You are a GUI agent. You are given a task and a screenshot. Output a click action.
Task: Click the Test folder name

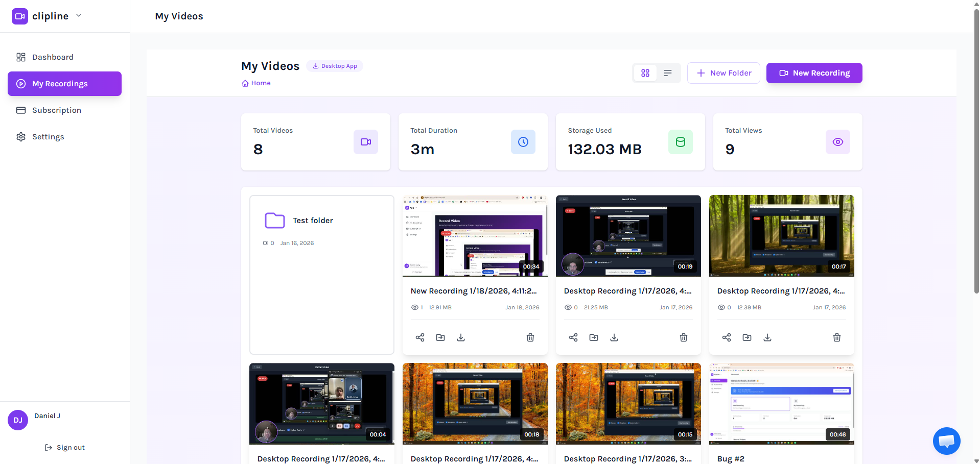[x=313, y=221]
